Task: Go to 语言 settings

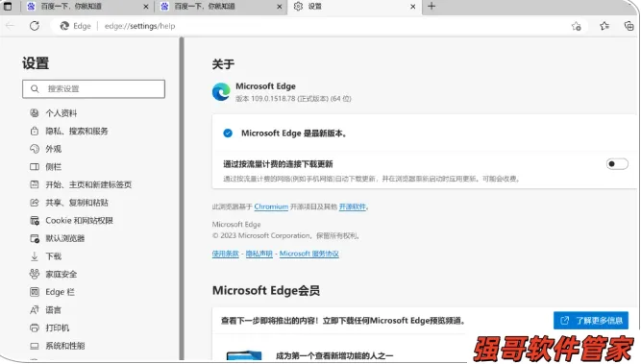Action: click(53, 310)
